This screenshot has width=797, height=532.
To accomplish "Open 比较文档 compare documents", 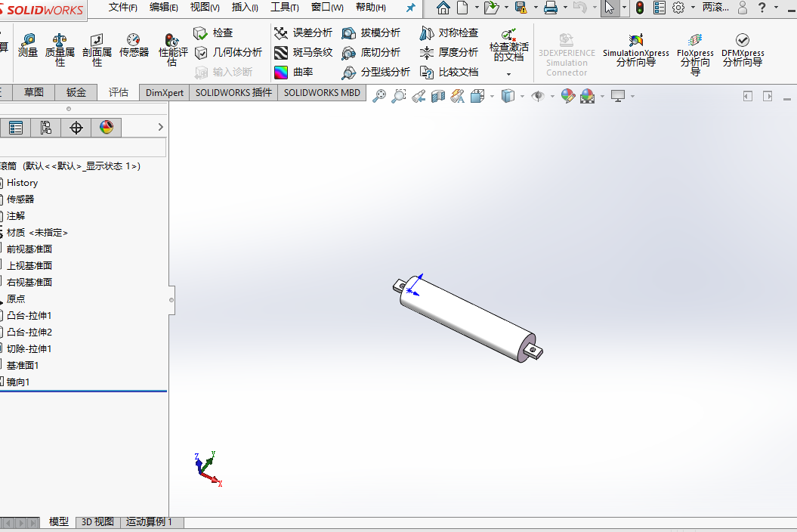I will [x=449, y=73].
